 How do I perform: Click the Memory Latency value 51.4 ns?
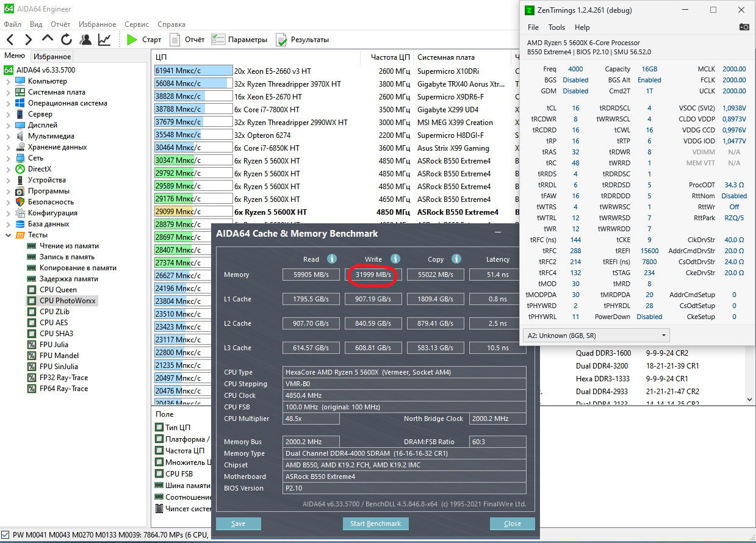point(498,275)
